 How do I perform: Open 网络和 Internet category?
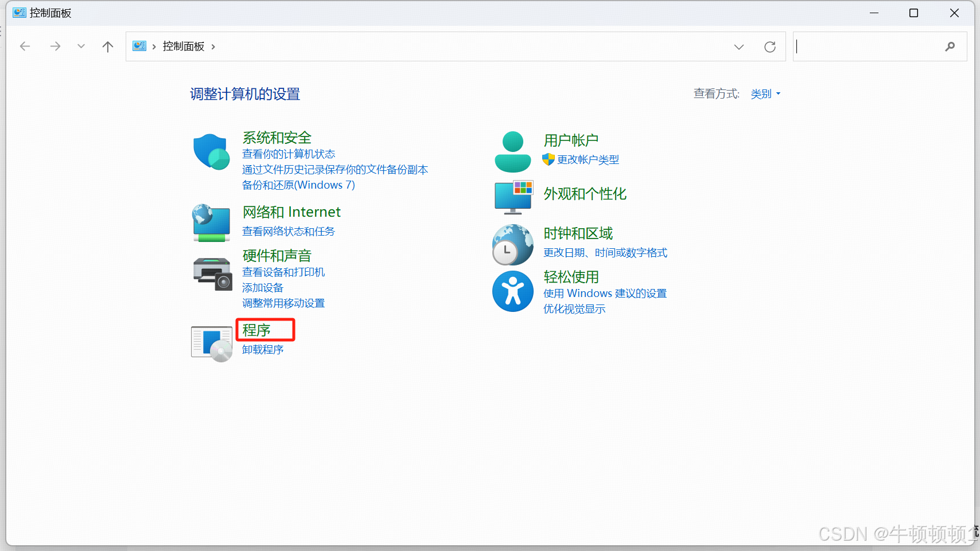click(291, 212)
